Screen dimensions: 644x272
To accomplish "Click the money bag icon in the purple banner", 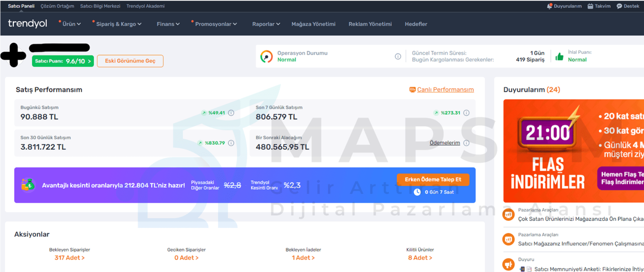I will tap(28, 185).
